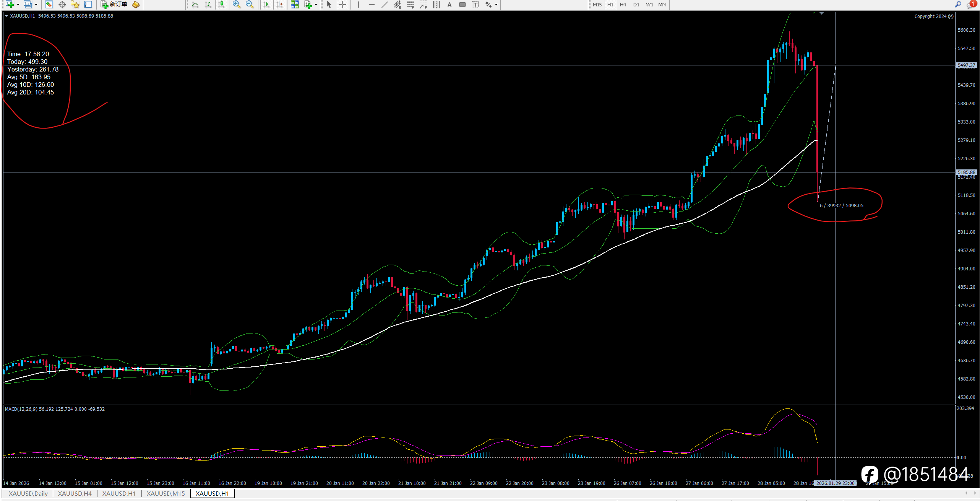Toggle candlestick chart mode
This screenshot has height=501, width=980.
tap(221, 5)
